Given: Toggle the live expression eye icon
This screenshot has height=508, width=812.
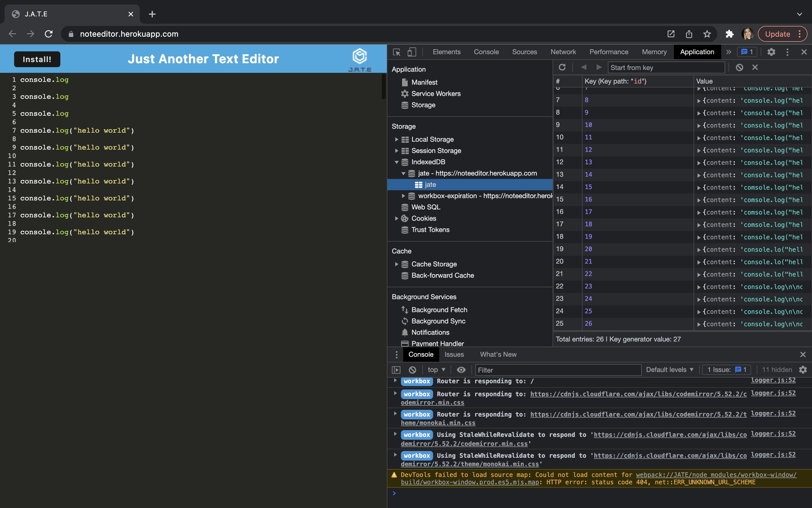Looking at the screenshot, I should (x=461, y=370).
